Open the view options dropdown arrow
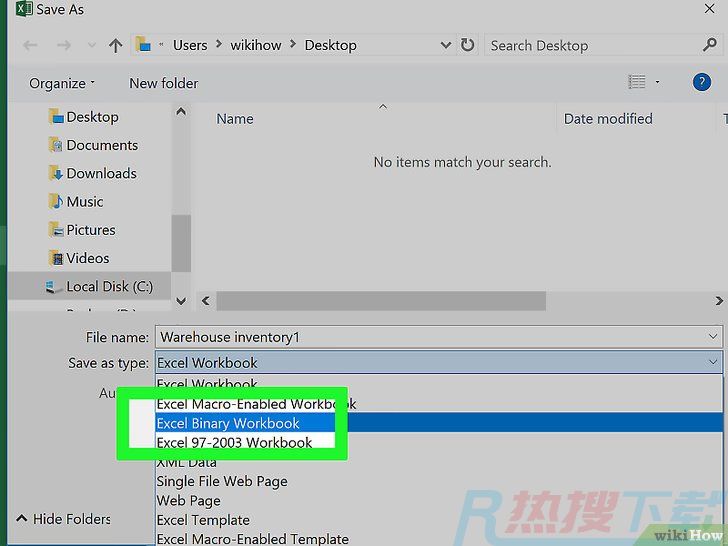This screenshot has width=728, height=546. coord(657,82)
